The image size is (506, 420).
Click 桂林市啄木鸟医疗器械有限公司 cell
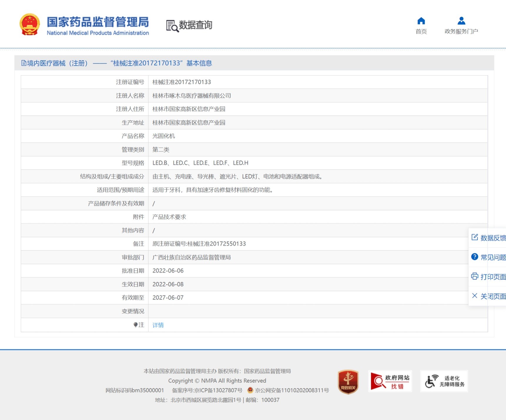(192, 96)
